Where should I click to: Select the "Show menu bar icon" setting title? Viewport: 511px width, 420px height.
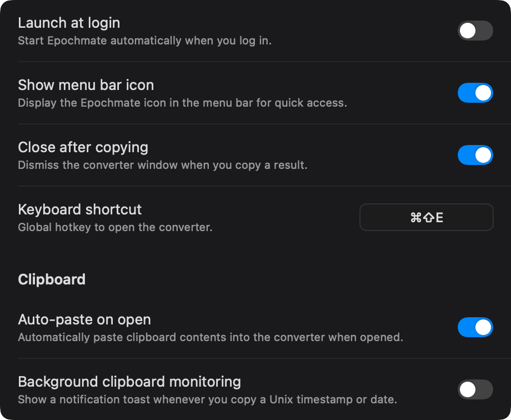(x=86, y=85)
